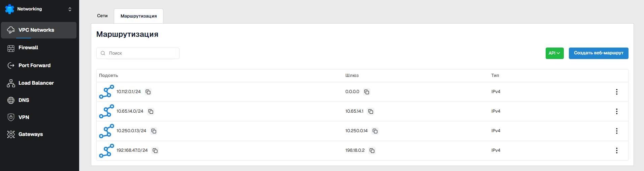Copy gateway address 198.18.0.2
This screenshot has width=644, height=171.
(372, 150)
